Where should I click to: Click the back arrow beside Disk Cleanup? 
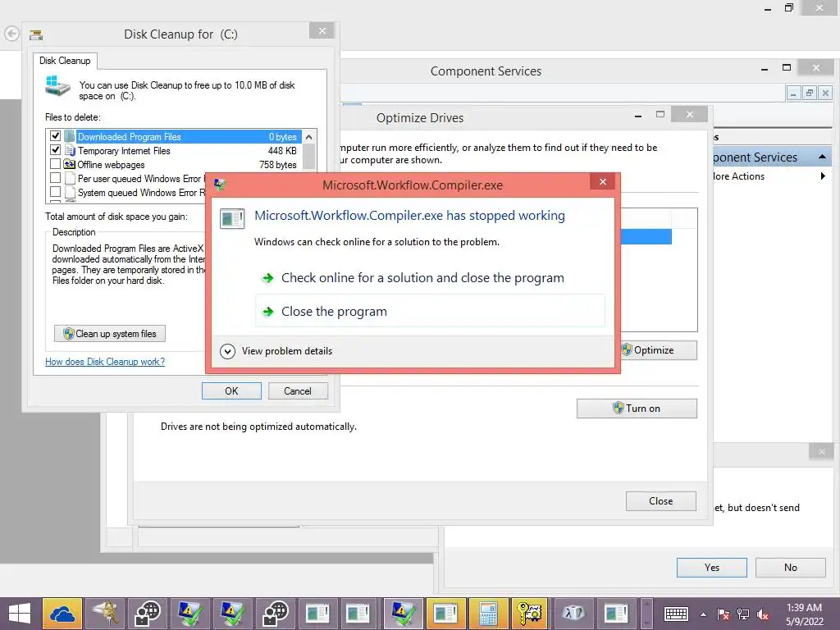coord(11,34)
